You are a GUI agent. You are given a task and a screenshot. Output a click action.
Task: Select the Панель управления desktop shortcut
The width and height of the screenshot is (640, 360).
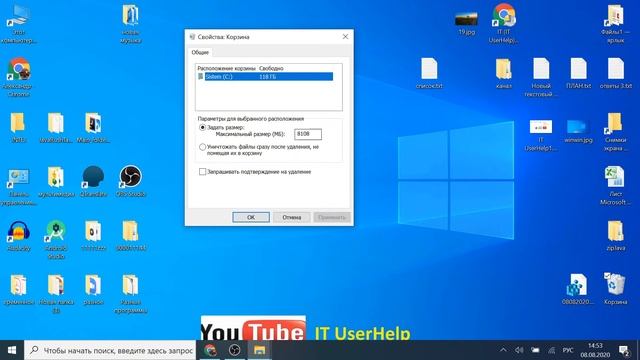pos(19,187)
